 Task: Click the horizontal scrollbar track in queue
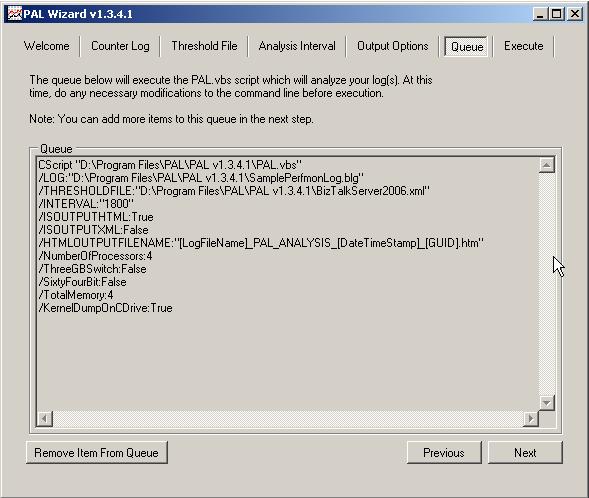click(x=288, y=418)
